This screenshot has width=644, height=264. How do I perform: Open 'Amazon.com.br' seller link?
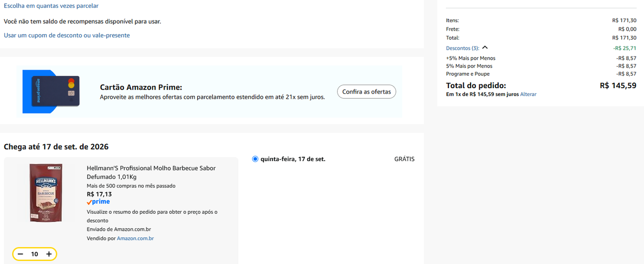pyautogui.click(x=135, y=239)
